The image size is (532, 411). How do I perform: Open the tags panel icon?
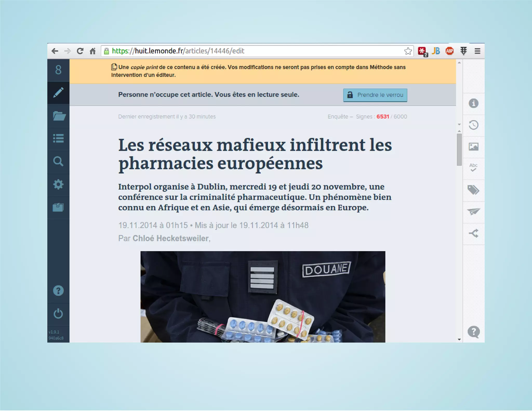(473, 190)
